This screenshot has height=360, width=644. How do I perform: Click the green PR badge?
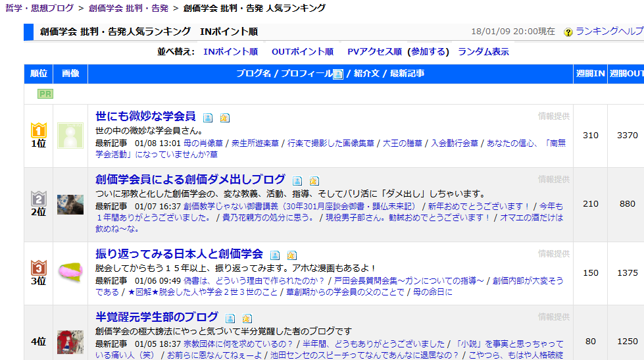45,93
